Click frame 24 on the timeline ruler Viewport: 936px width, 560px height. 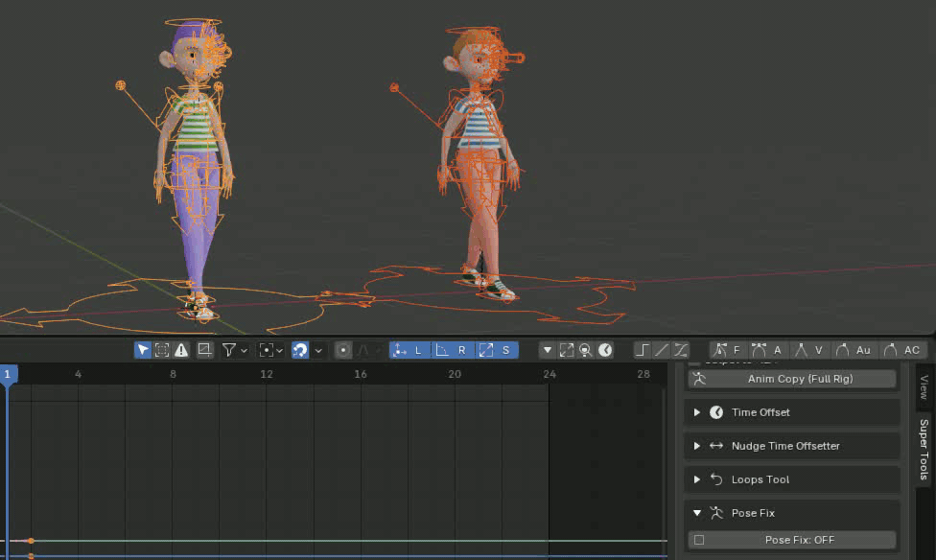tap(550, 374)
